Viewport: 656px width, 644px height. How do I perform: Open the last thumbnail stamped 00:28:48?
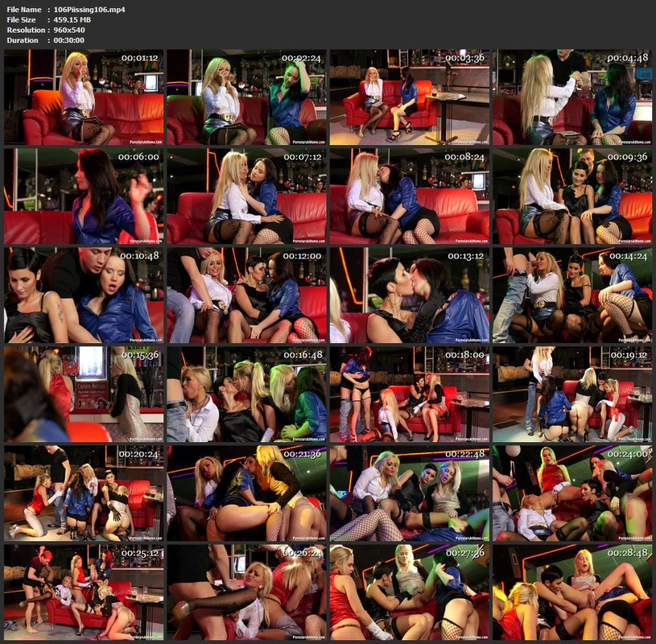572,592
